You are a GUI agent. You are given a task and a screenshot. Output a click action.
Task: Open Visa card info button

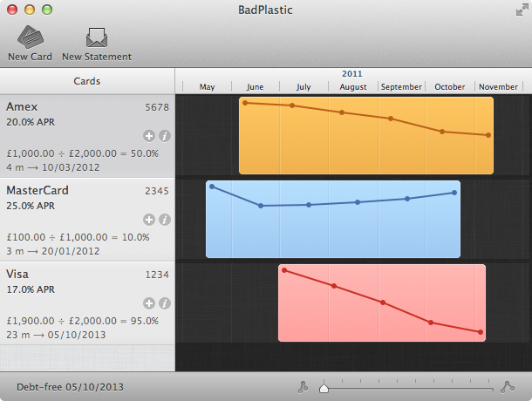pos(165,303)
